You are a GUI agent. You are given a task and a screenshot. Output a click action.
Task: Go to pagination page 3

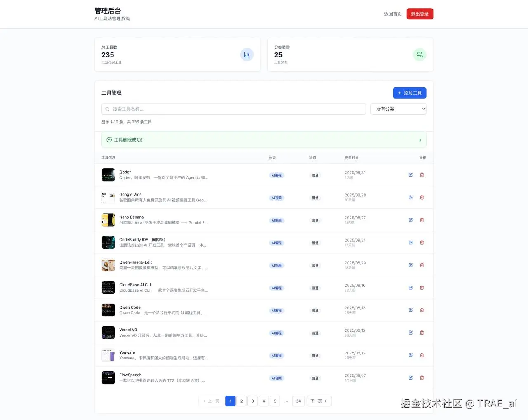tap(253, 401)
